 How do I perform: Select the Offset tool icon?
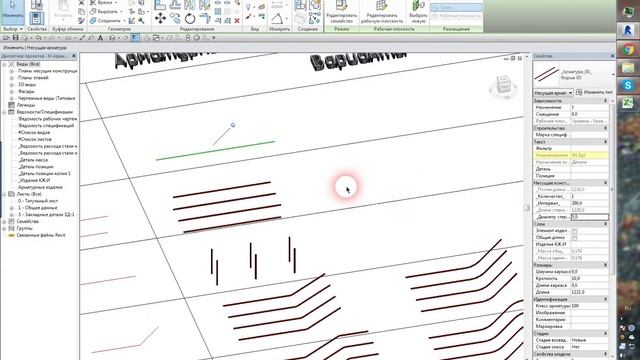pos(175,5)
